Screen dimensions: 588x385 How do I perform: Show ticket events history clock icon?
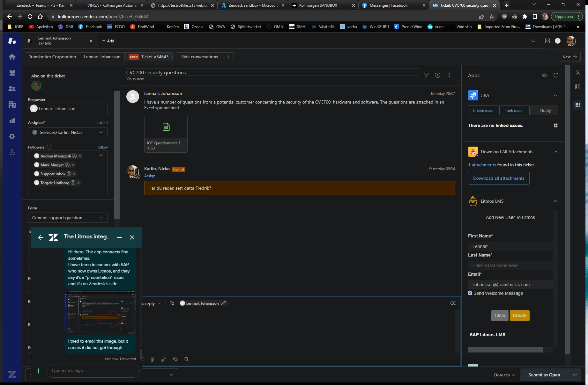click(x=438, y=75)
